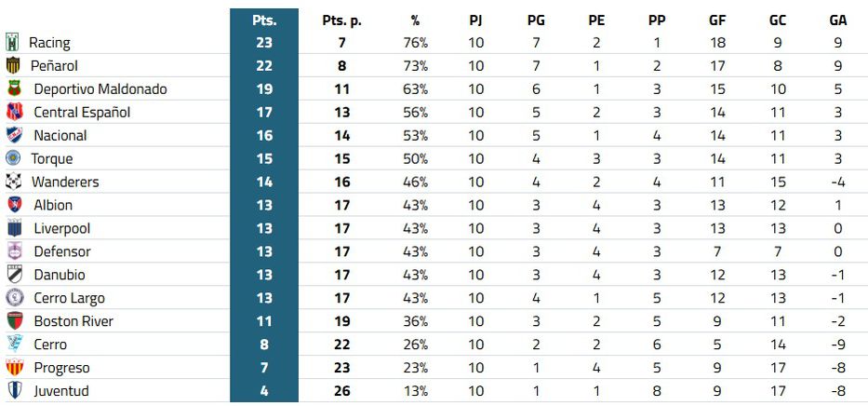Open the Cerro Largo team link
The width and height of the screenshot is (868, 406).
point(69,299)
